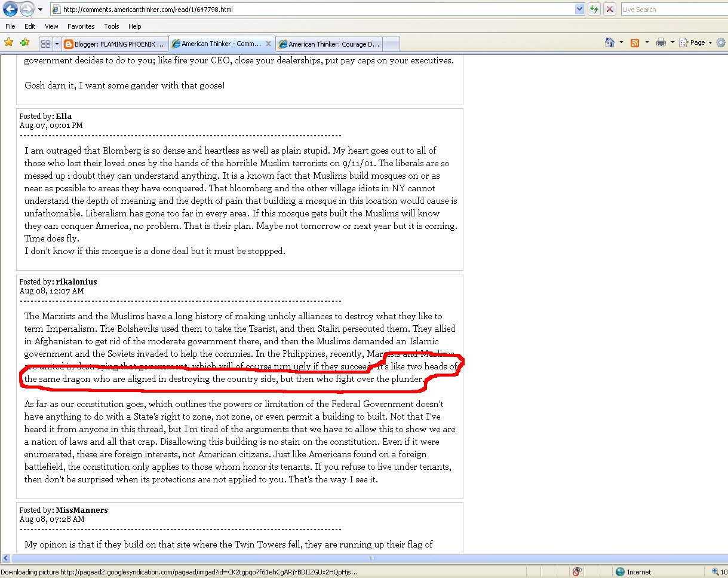This screenshot has height=578, width=728.
Task: Click the RSS Feeds icon
Action: point(635,42)
